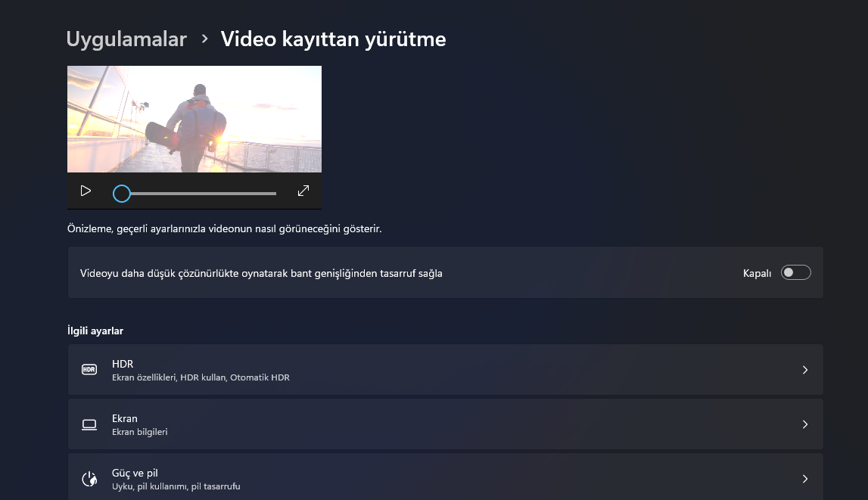The image size is (868, 500).
Task: Click the video progress slider handle
Action: pos(121,194)
